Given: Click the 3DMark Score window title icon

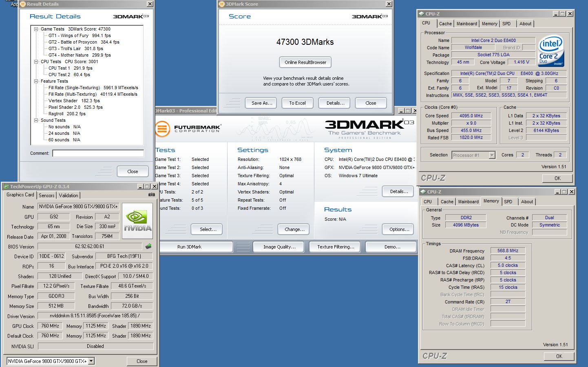Looking at the screenshot, I should pos(222,4).
